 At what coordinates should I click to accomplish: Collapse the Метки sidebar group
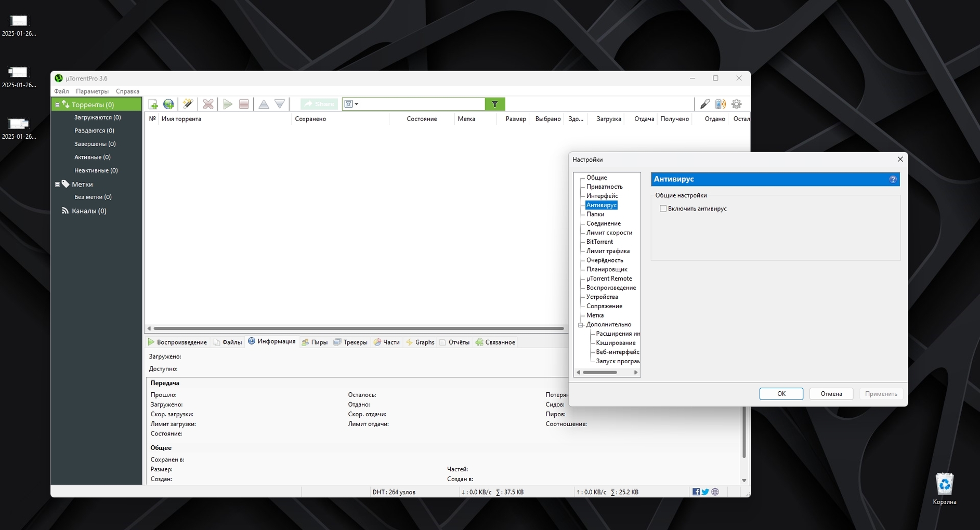(x=57, y=184)
